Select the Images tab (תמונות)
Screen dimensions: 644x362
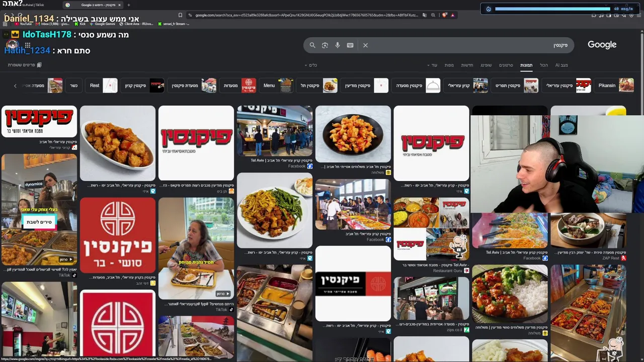click(x=526, y=65)
